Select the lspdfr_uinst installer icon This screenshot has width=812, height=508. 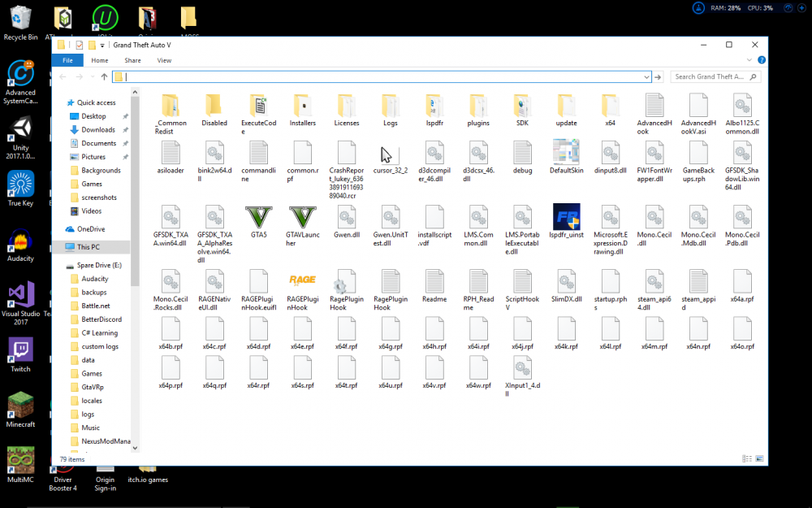click(566, 217)
